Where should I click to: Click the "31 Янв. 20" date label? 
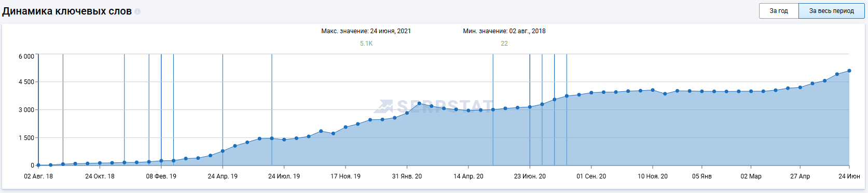(x=407, y=176)
